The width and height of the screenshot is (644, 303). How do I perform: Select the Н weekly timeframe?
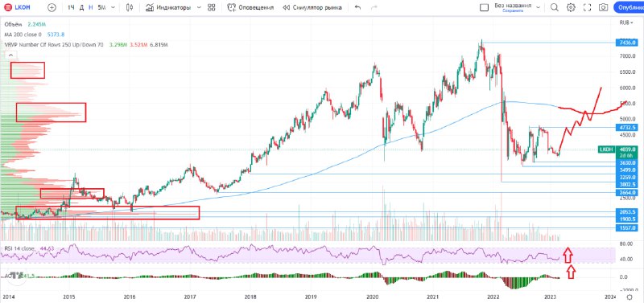tap(91, 7)
